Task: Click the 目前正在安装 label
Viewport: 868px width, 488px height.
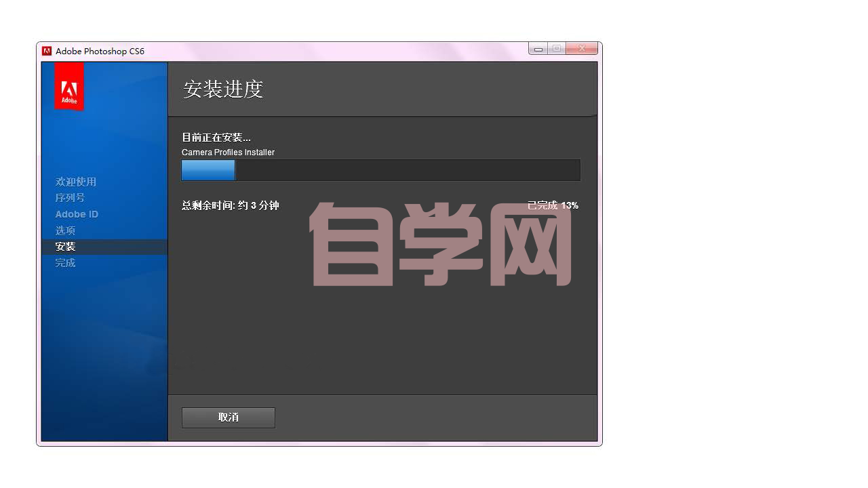Action: [x=216, y=138]
